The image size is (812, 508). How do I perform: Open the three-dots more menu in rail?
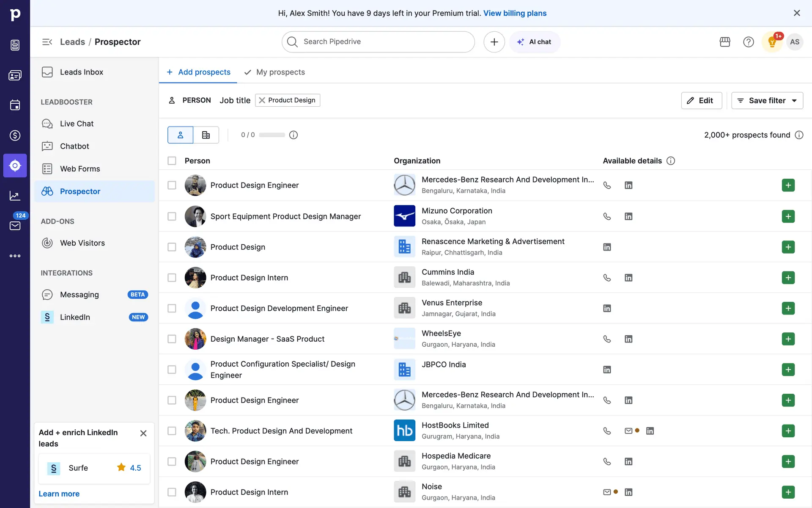[x=15, y=256]
